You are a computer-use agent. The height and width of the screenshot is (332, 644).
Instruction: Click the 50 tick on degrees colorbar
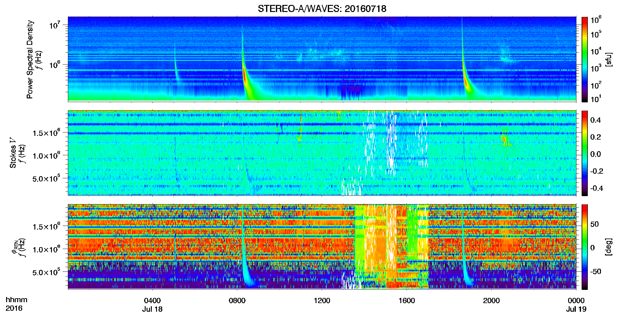coord(595,224)
